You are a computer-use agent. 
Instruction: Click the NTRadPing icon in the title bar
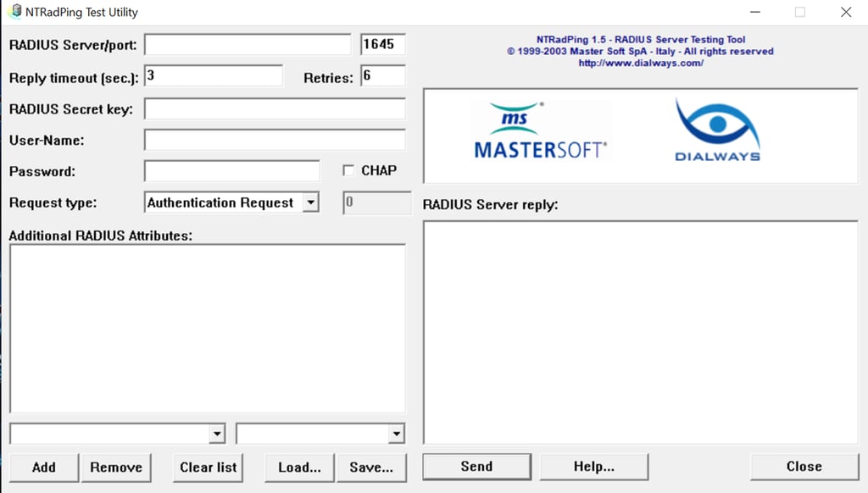(16, 12)
